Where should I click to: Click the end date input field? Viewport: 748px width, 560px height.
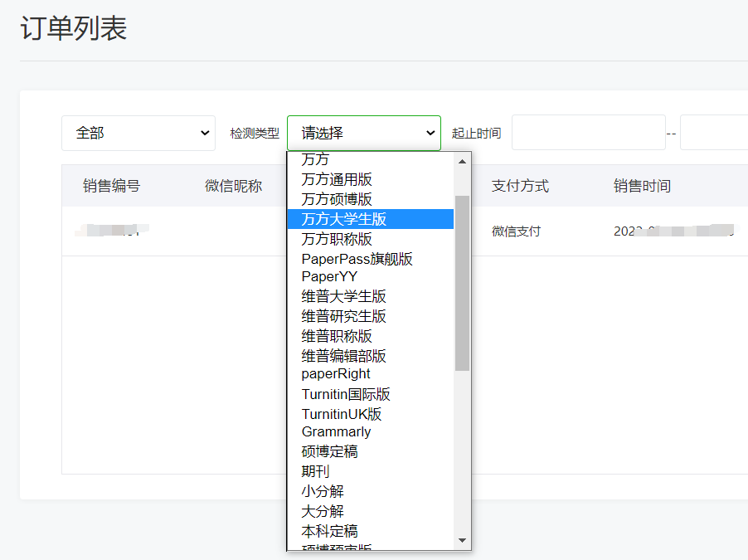coord(714,132)
